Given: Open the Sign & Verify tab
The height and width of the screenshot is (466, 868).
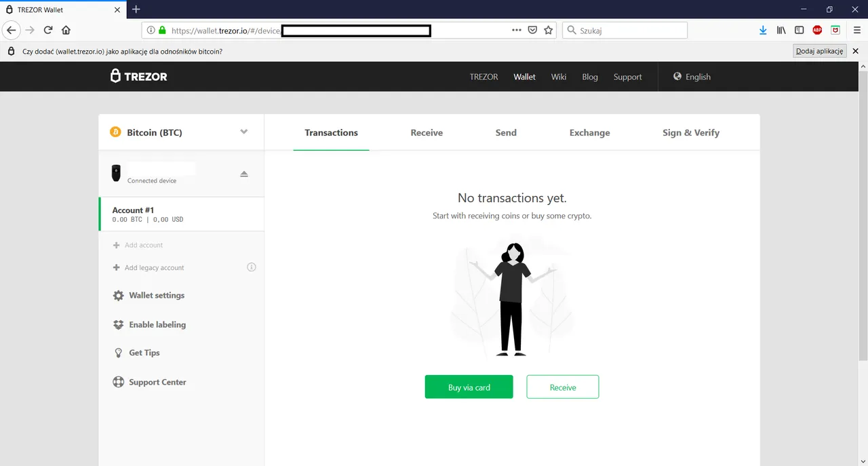Looking at the screenshot, I should [x=691, y=133].
